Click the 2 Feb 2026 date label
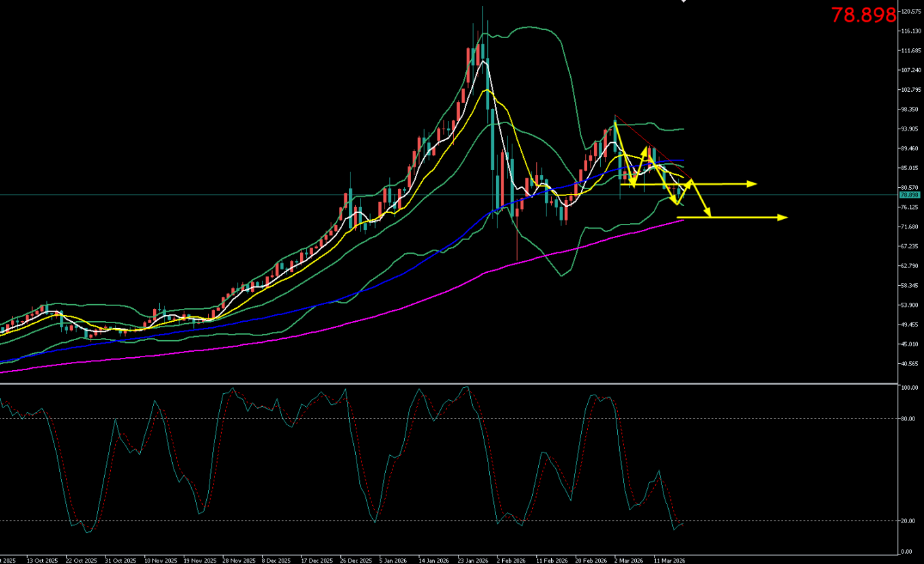924x564 pixels. pyautogui.click(x=510, y=561)
